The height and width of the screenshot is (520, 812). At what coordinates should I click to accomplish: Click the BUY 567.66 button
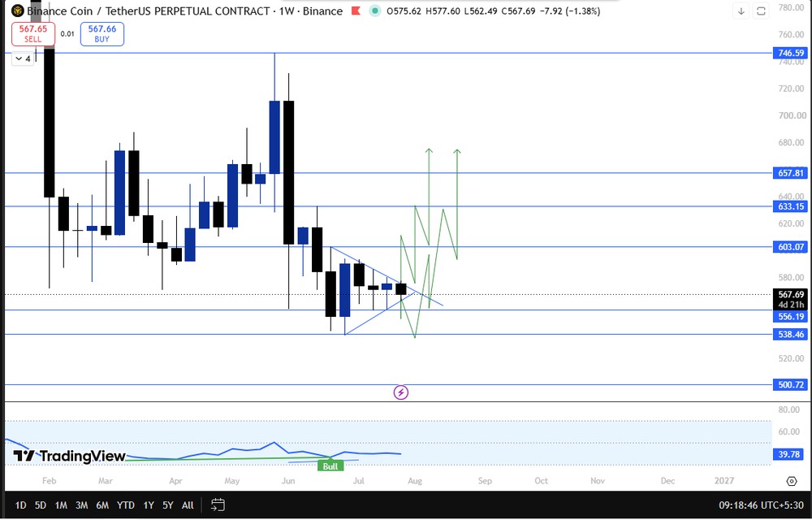(x=102, y=33)
